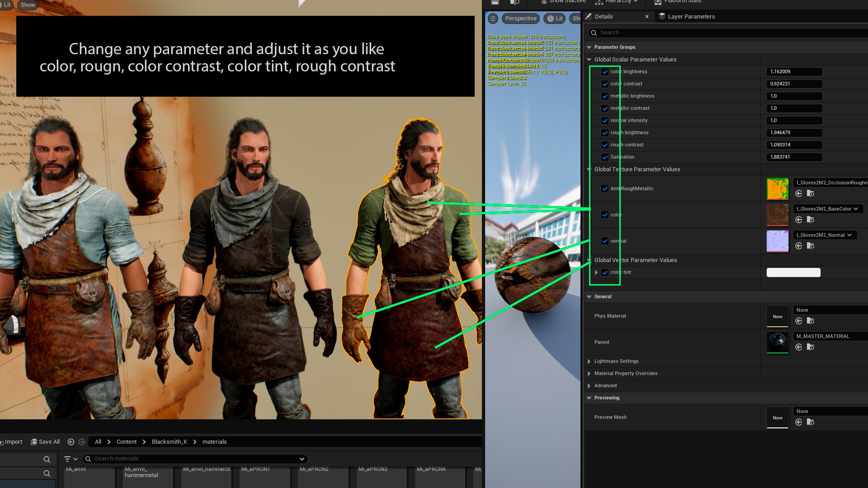The image size is (868, 488).
Task: Click Save All disk icon
Action: pyautogui.click(x=34, y=442)
